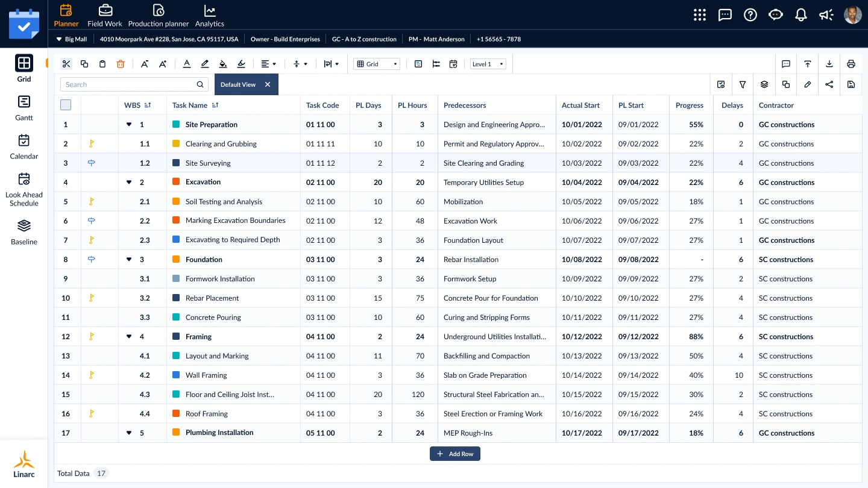Select the row checkbox for Site Preparation

(66, 124)
